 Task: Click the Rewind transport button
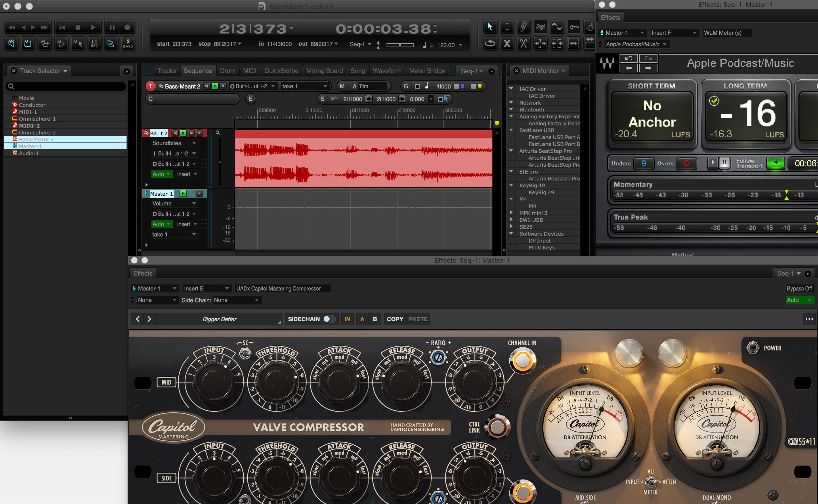[11, 27]
